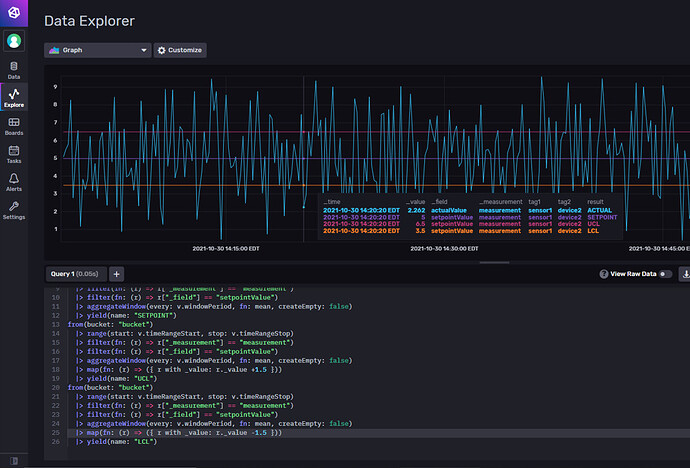Go to Boards from the sidebar
This screenshot has width=690, height=468.
pyautogui.click(x=14, y=126)
